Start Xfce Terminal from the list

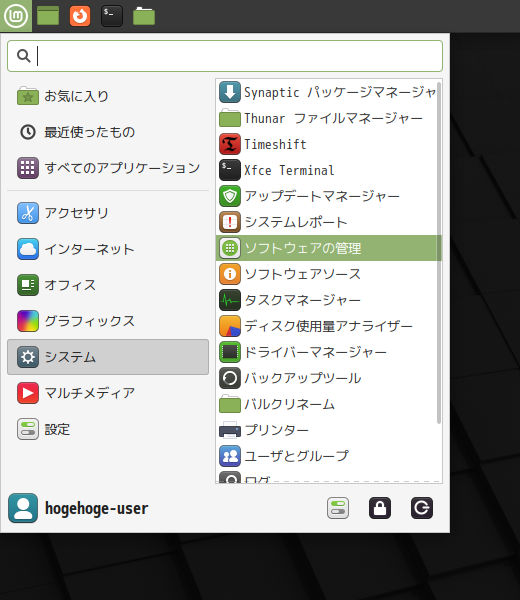click(x=327, y=170)
